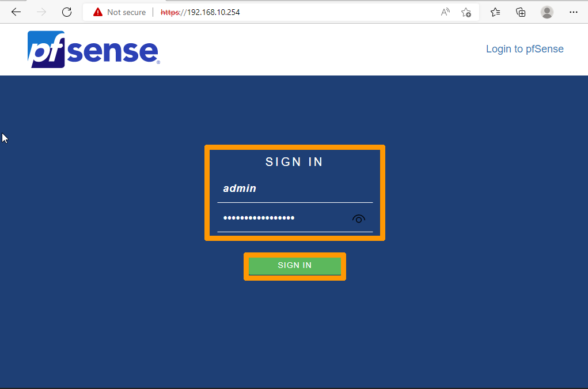Navigate back using the browser arrow
Image resolution: width=588 pixels, height=389 pixels.
click(x=16, y=12)
